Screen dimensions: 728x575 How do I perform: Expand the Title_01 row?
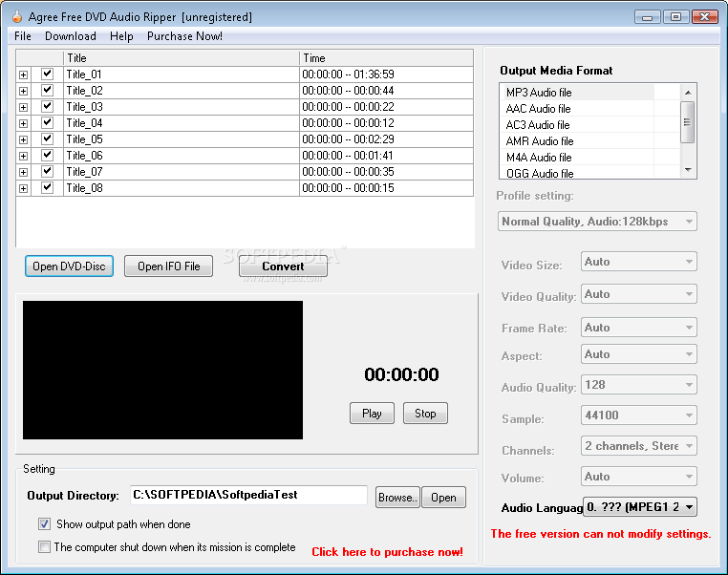click(x=23, y=75)
